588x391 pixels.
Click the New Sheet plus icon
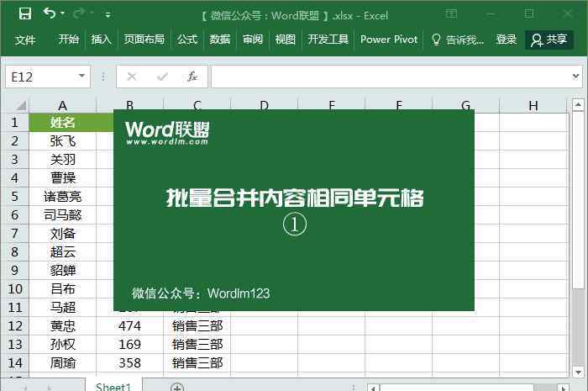tap(177, 387)
